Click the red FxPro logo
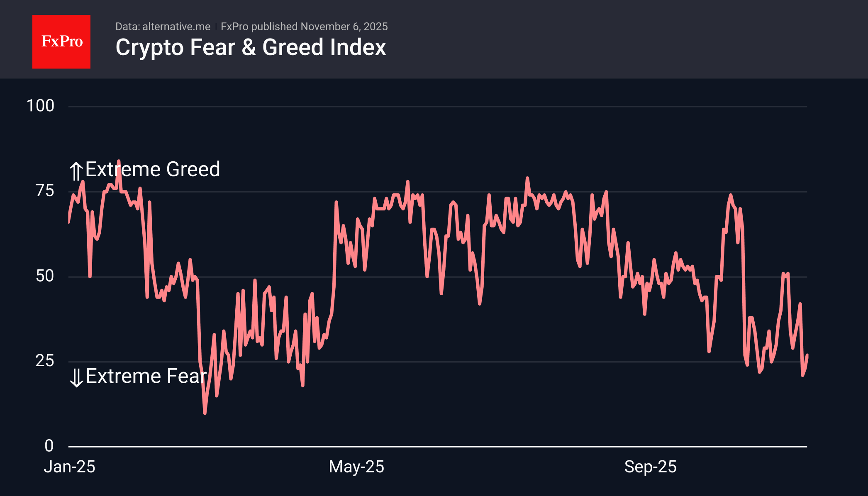The image size is (868, 496). (61, 42)
